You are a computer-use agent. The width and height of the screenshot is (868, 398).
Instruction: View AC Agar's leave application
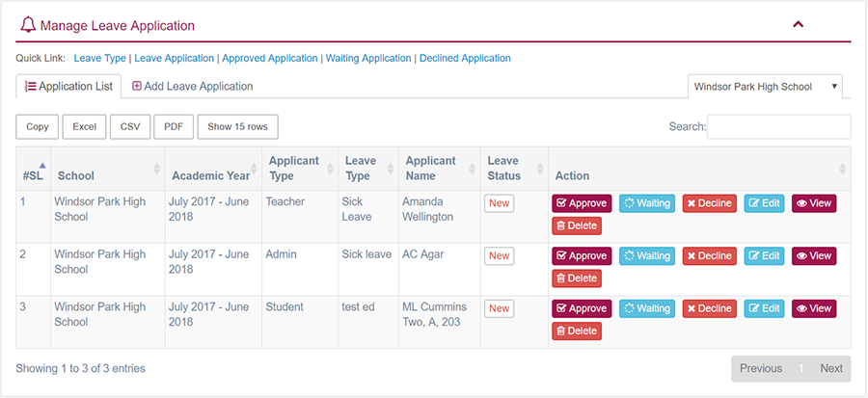point(813,256)
